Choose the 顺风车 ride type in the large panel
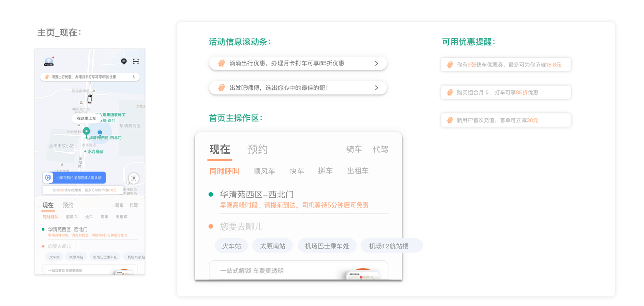 (264, 171)
